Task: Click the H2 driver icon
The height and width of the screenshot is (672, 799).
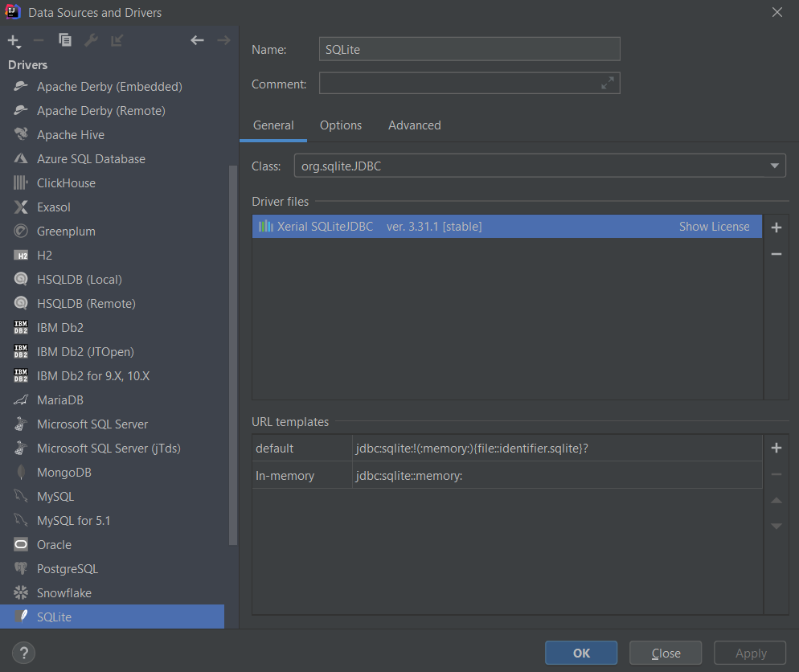Action: click(x=21, y=256)
